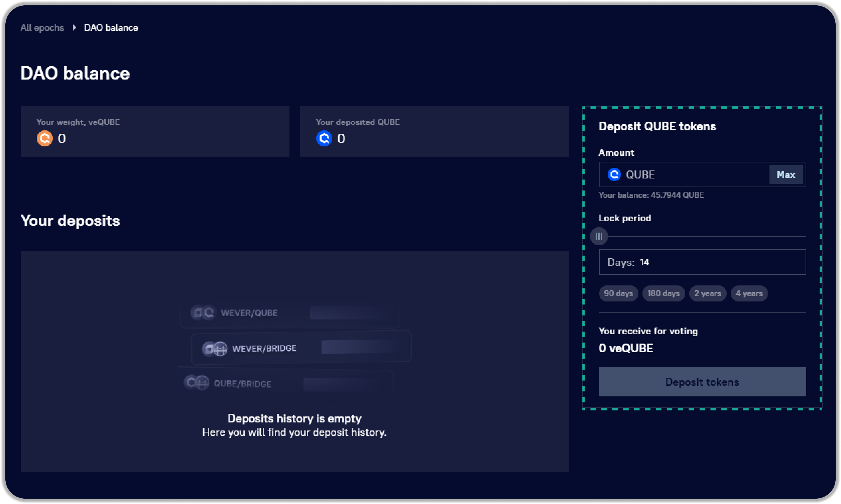
Task: Click the QUBE/BRIDGE pair icon
Action: pyautogui.click(x=196, y=383)
